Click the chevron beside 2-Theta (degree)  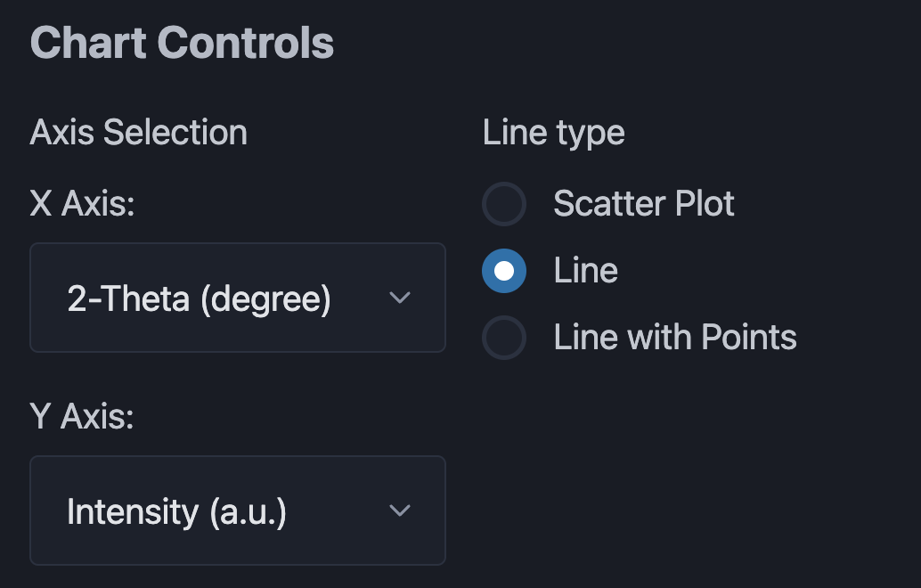tap(400, 298)
